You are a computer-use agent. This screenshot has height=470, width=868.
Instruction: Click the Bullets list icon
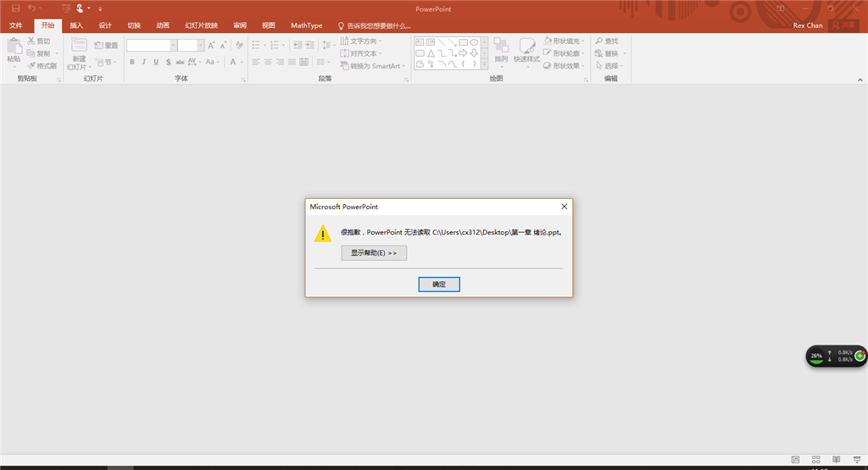click(256, 46)
